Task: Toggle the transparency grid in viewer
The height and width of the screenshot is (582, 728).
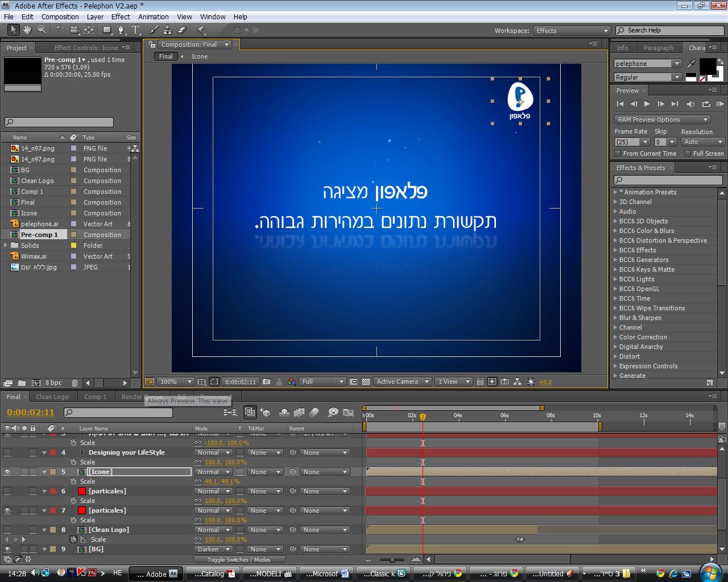Action: click(366, 382)
